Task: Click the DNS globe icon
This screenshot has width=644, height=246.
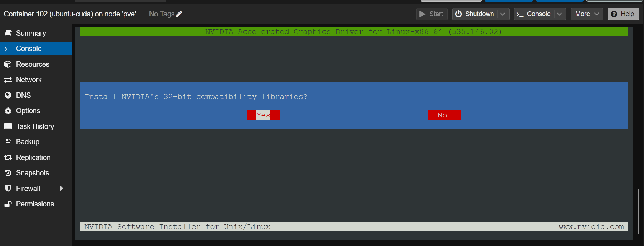Action: (x=8, y=95)
